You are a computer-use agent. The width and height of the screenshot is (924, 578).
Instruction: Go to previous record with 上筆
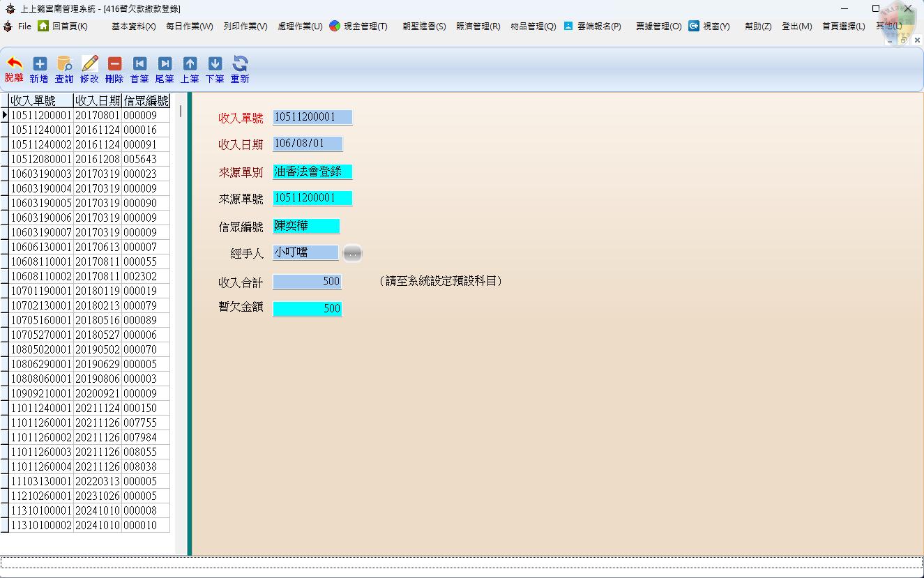[x=190, y=64]
